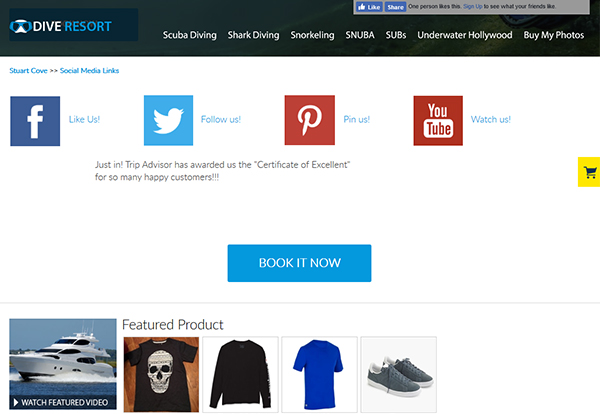
Task: Open the SNUBA menu item
Action: [360, 35]
